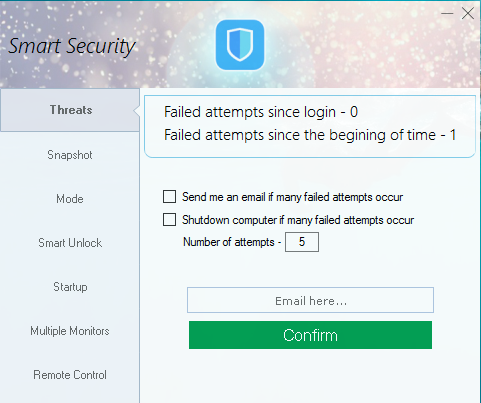Open the Snapshot section
The image size is (481, 403).
[70, 155]
